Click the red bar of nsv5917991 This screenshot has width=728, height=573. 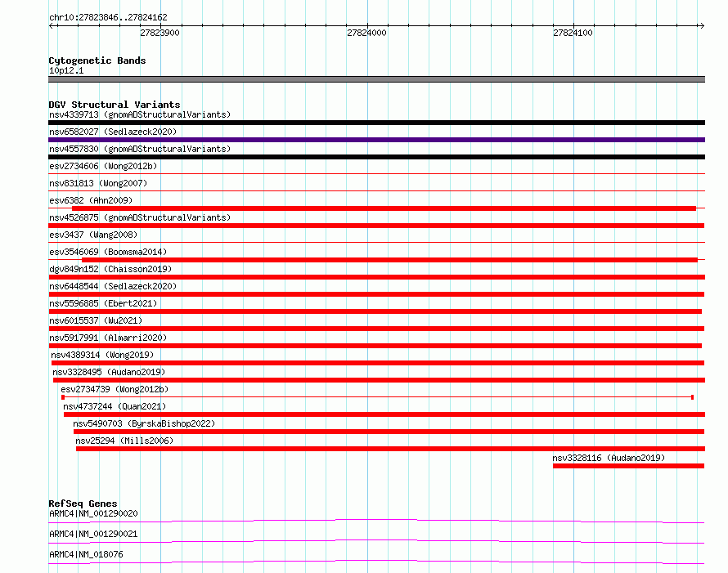pyautogui.click(x=375, y=346)
